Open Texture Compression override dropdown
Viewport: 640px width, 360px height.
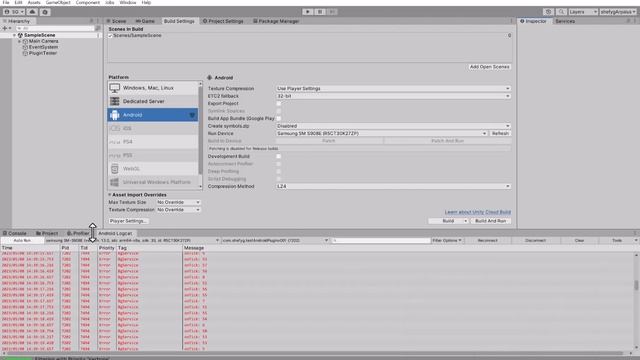[178, 209]
